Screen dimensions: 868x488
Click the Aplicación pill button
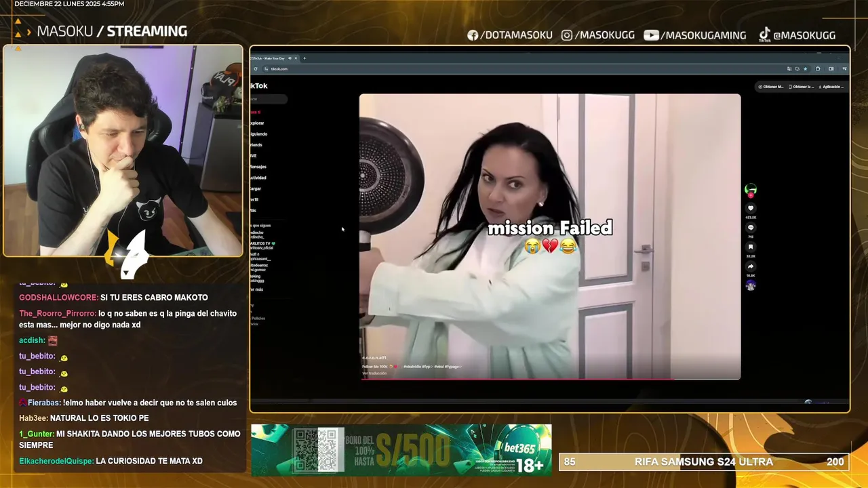[831, 87]
